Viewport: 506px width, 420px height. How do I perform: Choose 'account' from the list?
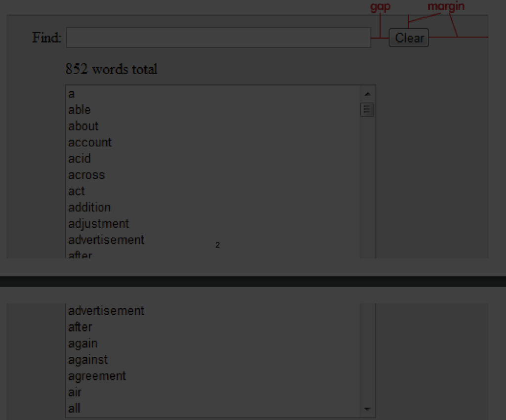pos(90,142)
